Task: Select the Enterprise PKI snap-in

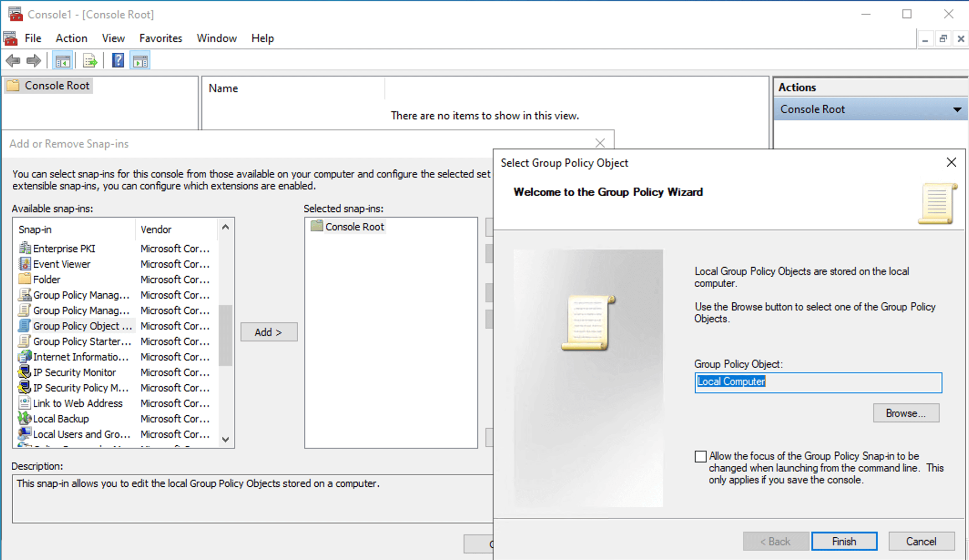Action: point(64,249)
